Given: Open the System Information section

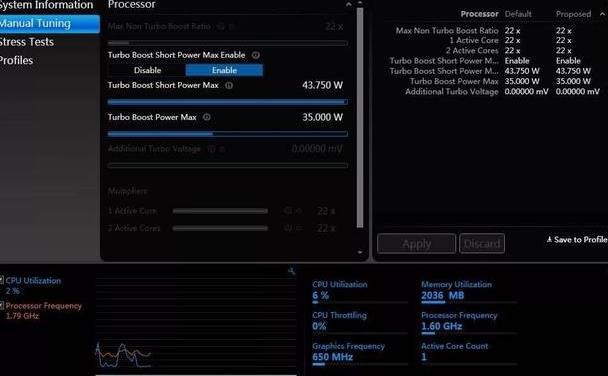Looking at the screenshot, I should [x=46, y=5].
